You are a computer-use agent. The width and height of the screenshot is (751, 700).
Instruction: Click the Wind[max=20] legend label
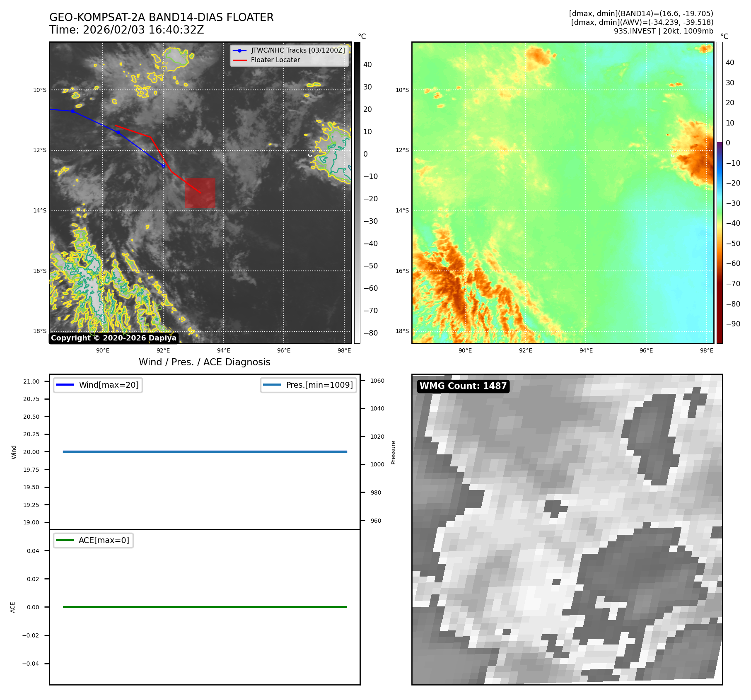109,385
